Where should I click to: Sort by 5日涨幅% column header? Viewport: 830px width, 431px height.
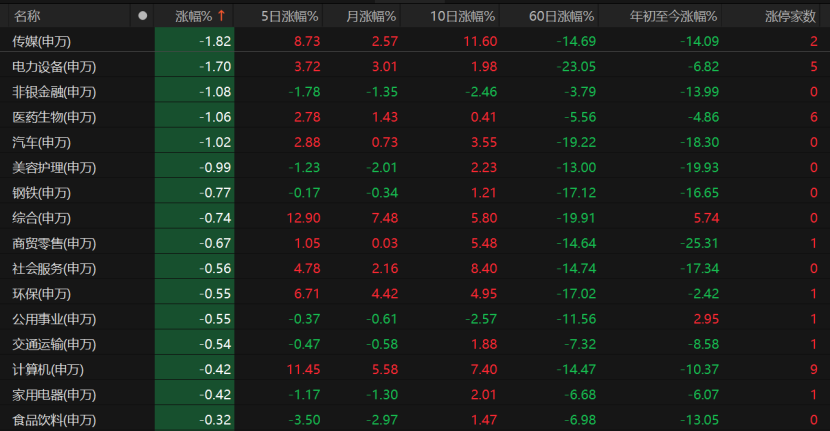[x=289, y=16]
